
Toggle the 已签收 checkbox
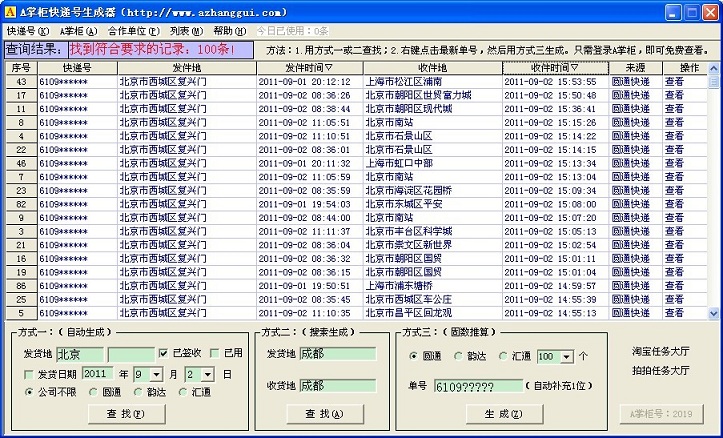(x=163, y=353)
